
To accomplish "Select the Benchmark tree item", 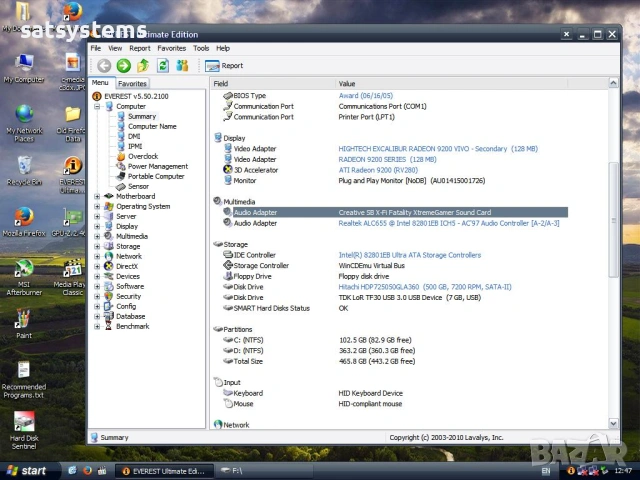I will 133,326.
